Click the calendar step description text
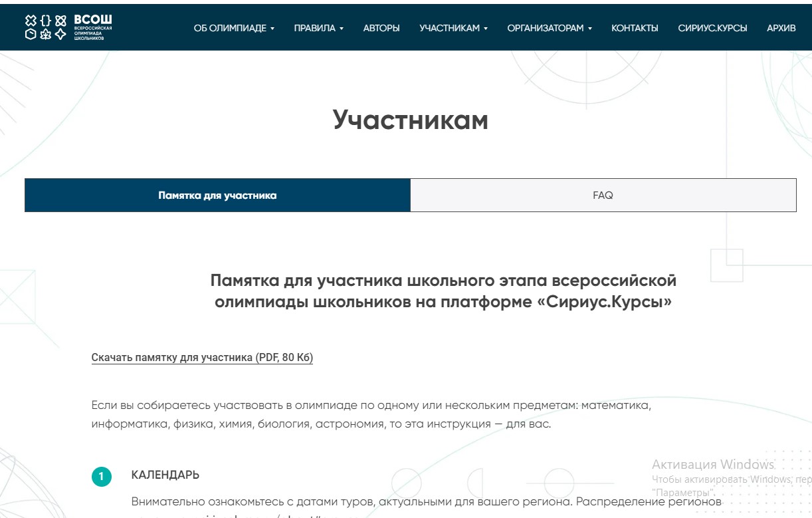This screenshot has width=812, height=518. [x=426, y=501]
